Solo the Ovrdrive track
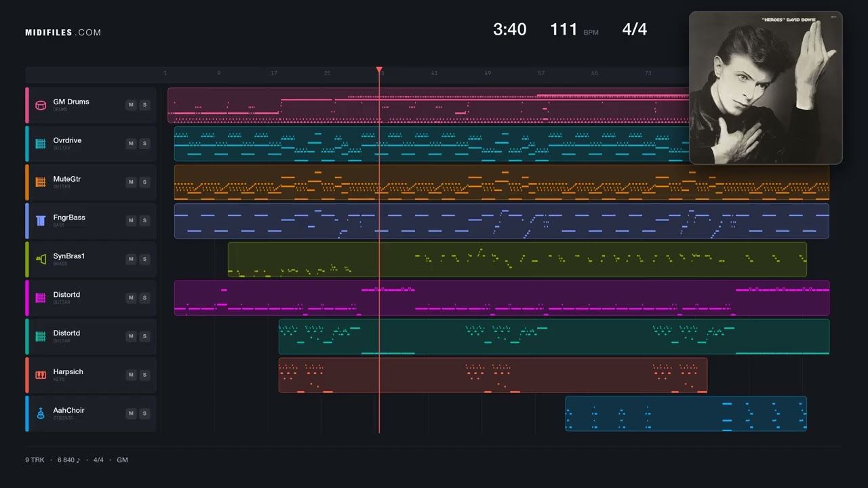This screenshot has width=868, height=488. point(144,144)
